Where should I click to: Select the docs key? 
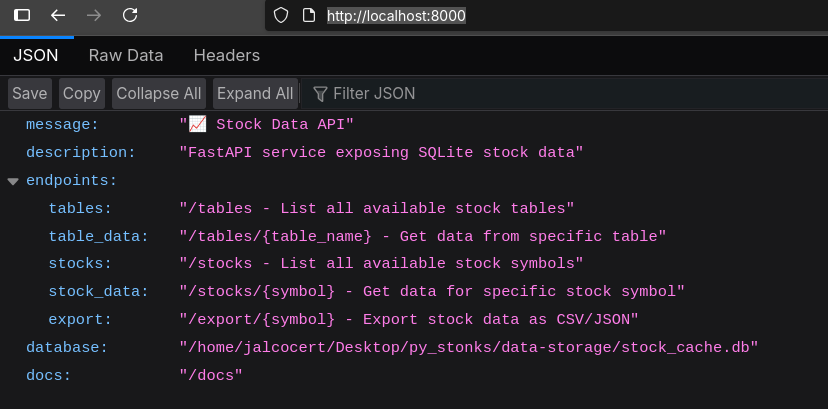(x=49, y=376)
